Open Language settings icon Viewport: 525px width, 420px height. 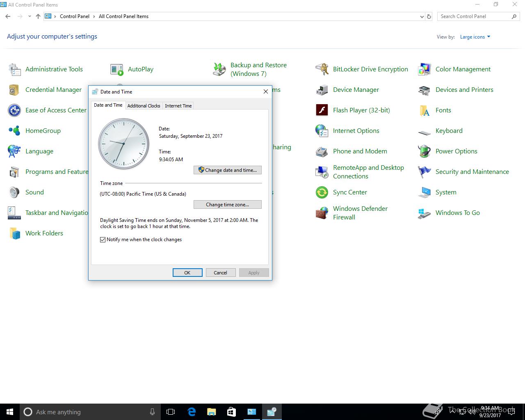coord(14,151)
